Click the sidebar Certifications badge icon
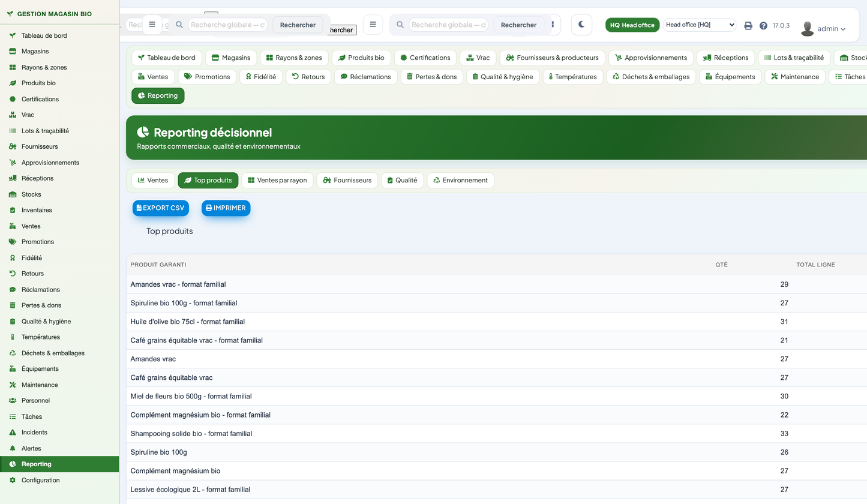 pyautogui.click(x=12, y=99)
